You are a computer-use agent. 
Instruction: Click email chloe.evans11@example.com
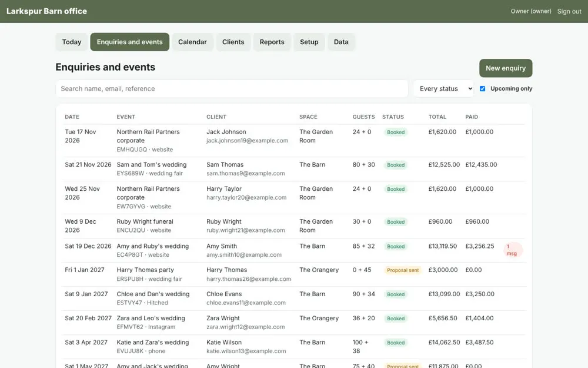tap(246, 303)
